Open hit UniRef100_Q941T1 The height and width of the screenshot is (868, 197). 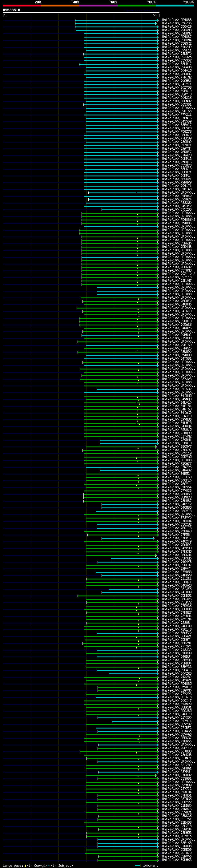(177, 186)
